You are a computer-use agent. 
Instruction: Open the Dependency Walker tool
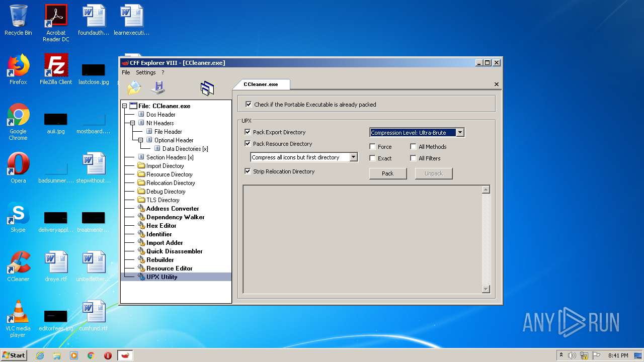point(175,217)
